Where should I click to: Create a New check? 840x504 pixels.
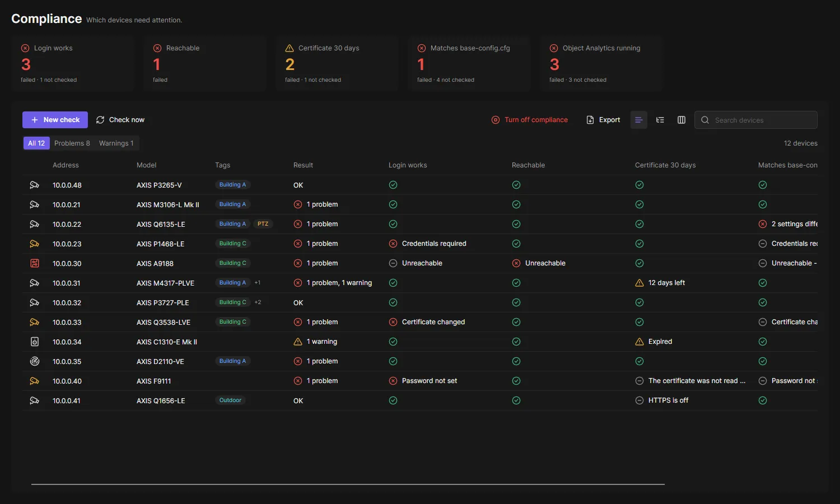(55, 120)
